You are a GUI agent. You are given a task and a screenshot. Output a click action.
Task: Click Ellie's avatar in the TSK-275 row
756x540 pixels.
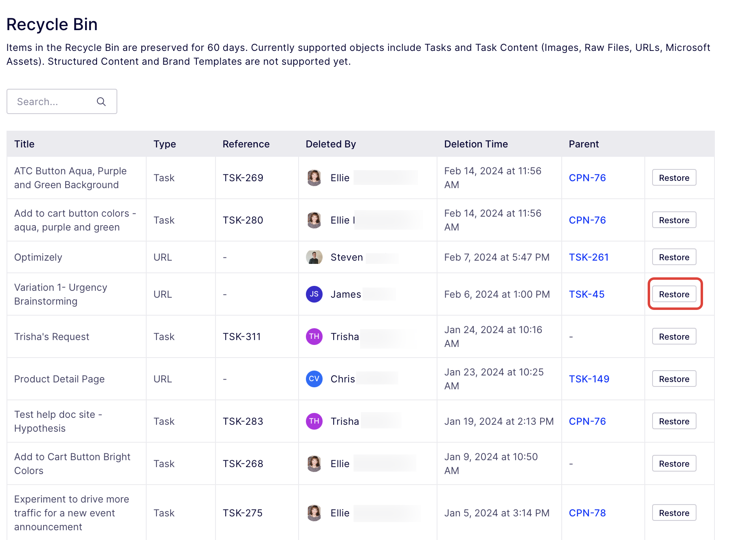point(314,513)
